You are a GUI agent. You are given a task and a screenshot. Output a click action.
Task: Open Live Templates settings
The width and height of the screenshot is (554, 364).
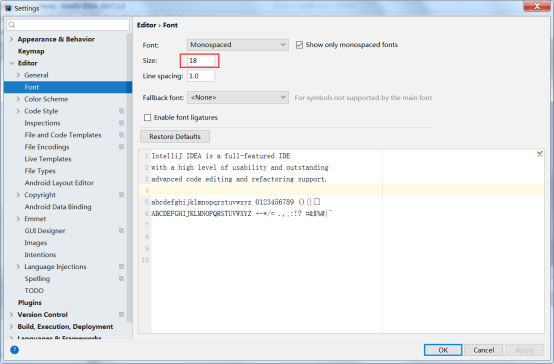pyautogui.click(x=48, y=159)
